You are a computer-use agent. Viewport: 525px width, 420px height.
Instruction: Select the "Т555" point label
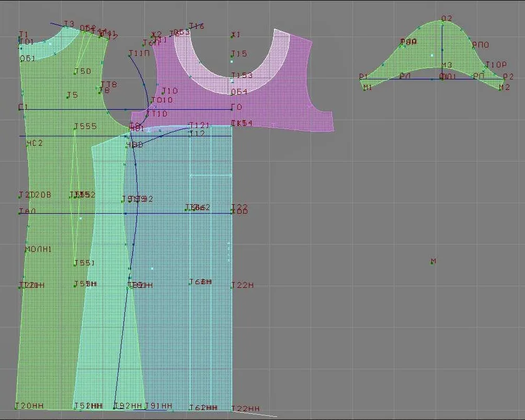pos(85,126)
